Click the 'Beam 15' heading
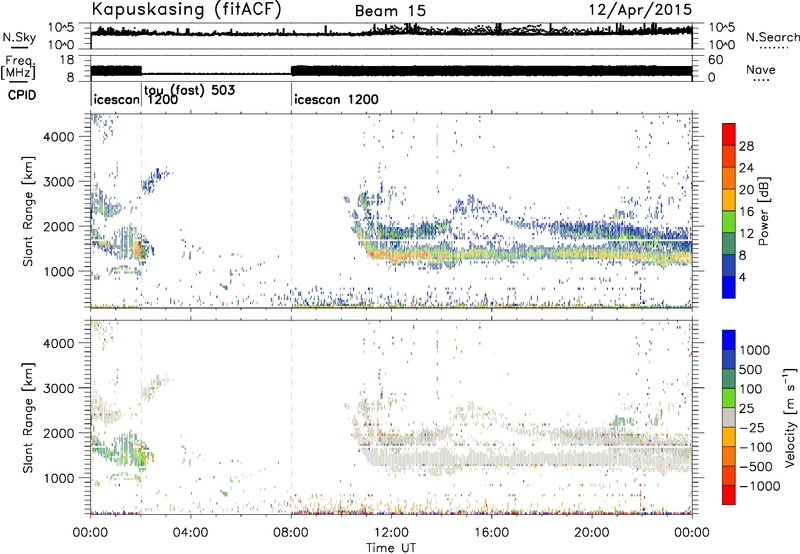The width and height of the screenshot is (800, 554). [390, 11]
